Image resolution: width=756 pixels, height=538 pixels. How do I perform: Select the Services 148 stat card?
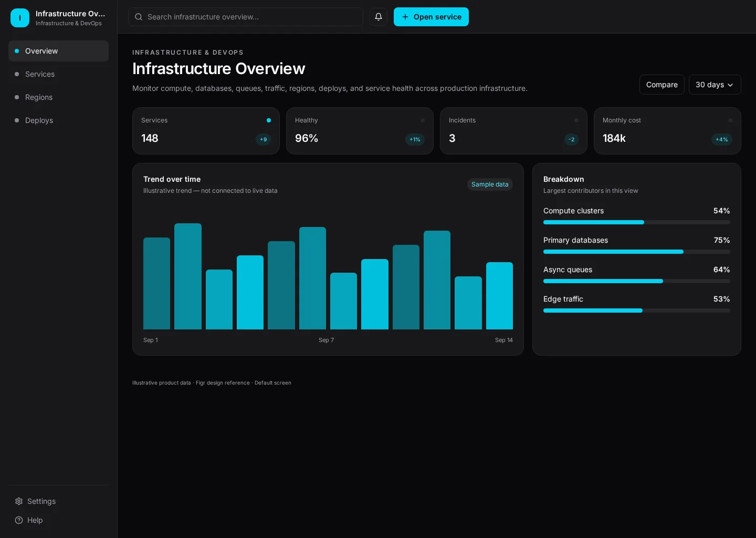pyautogui.click(x=206, y=131)
